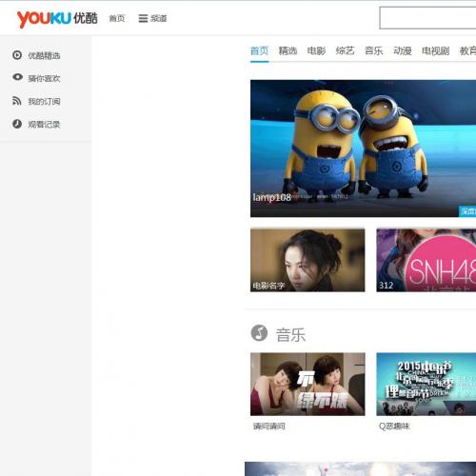Open the 频道 hamburger menu icon

point(143,18)
